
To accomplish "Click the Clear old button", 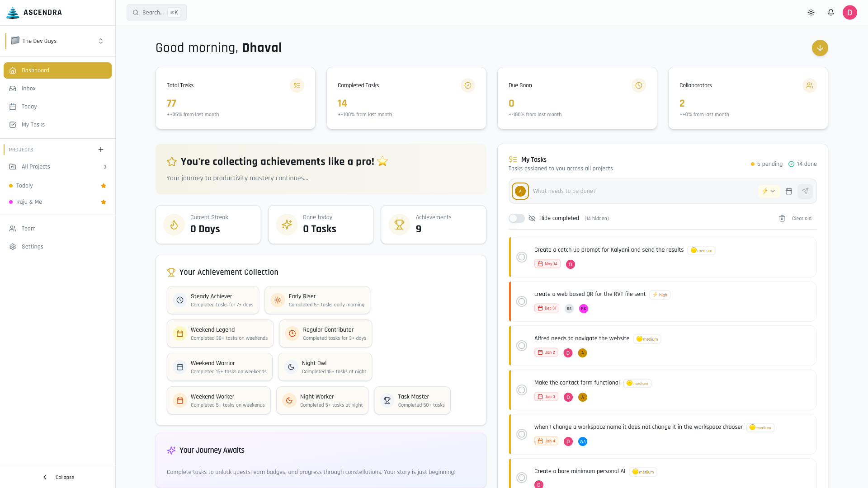I will coord(802,218).
